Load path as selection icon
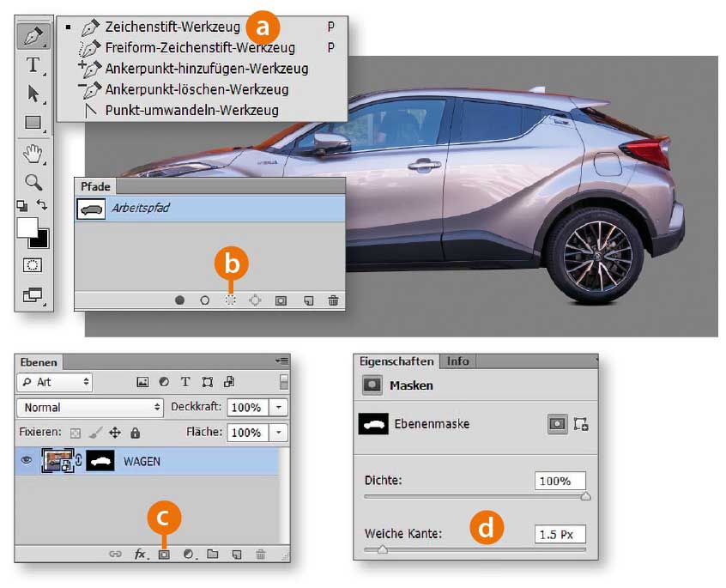 coord(230,300)
